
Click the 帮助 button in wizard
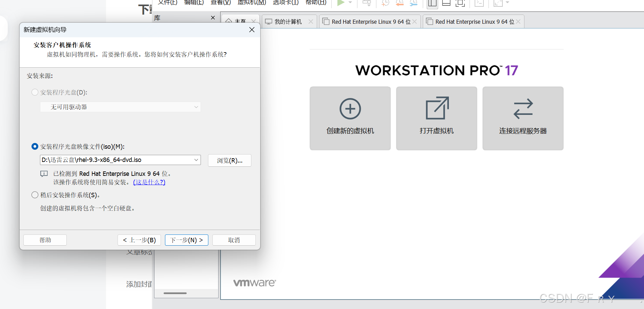tap(45, 240)
